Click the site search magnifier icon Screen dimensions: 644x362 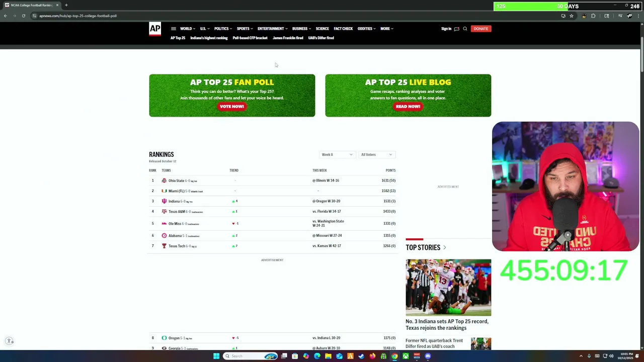465,29
